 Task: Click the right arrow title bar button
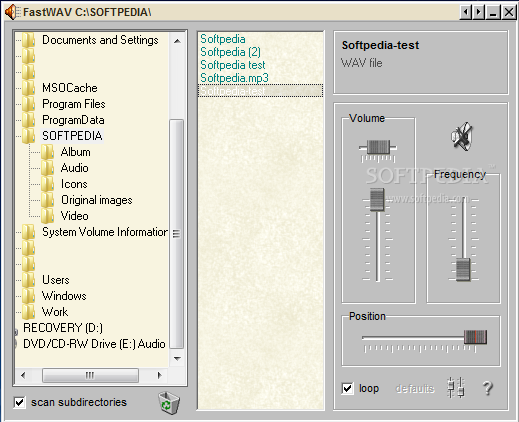(x=479, y=12)
